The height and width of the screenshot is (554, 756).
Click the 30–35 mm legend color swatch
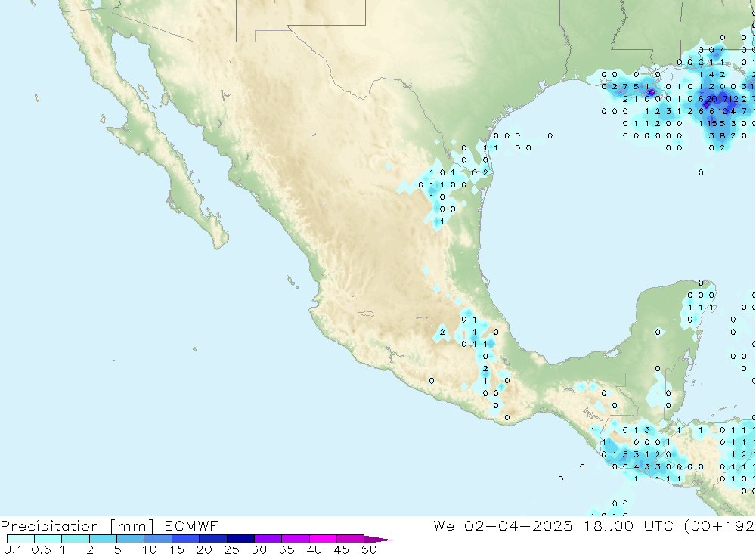268,539
